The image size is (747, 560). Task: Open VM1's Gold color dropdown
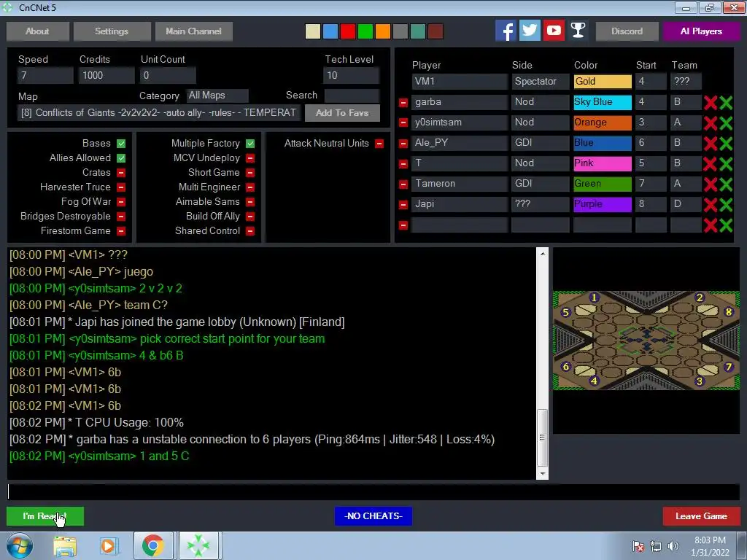coord(603,82)
